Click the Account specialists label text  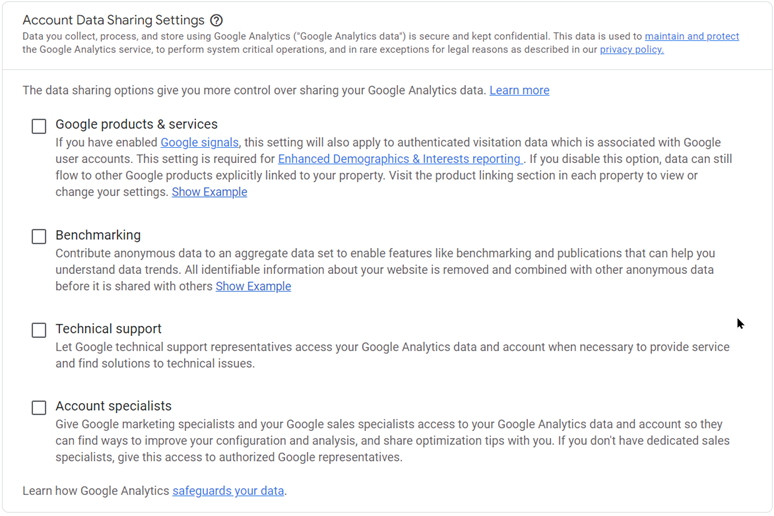coord(113,406)
